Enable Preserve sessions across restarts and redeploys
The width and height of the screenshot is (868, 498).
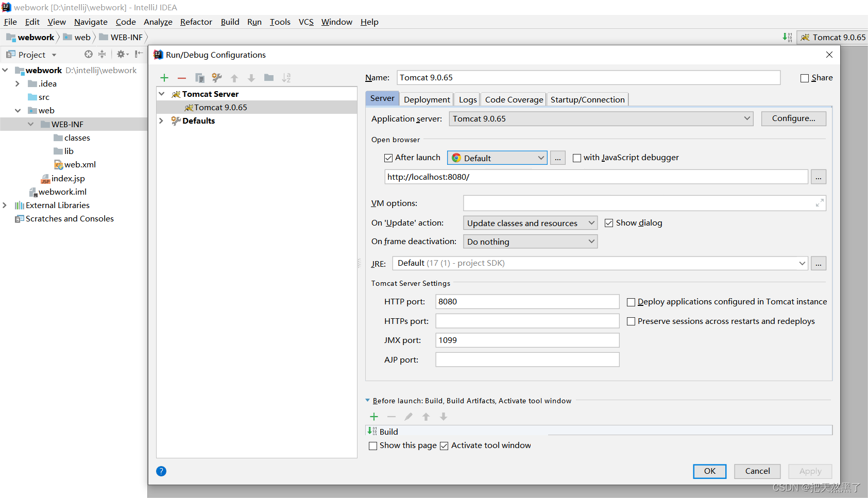coord(631,321)
